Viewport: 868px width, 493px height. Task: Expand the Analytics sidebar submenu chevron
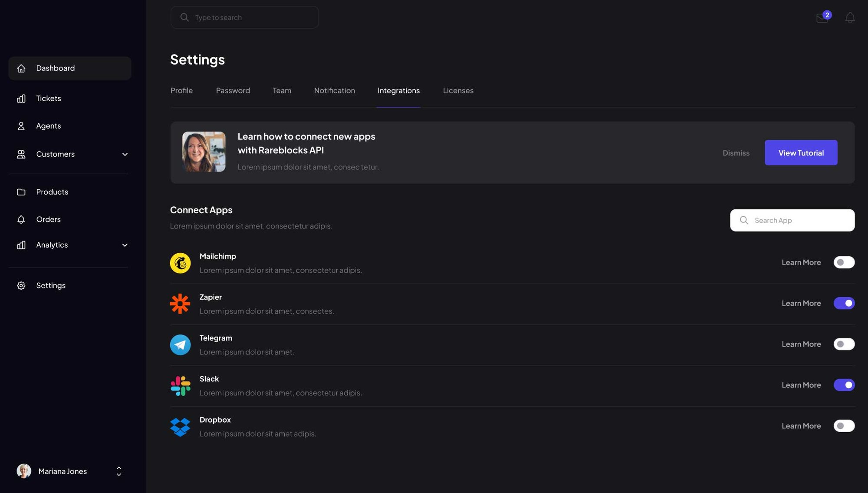tap(125, 245)
